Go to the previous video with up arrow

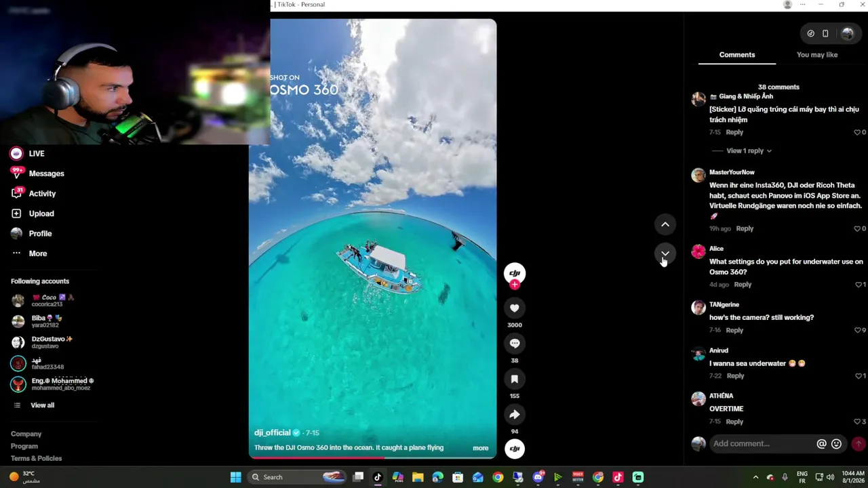665,224
